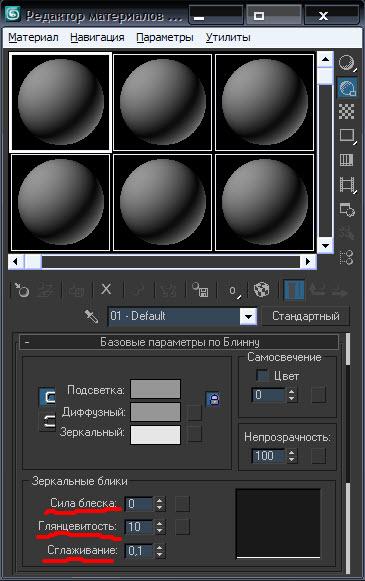Open the Параметры menu
This screenshot has width=365, height=581.
(x=165, y=38)
